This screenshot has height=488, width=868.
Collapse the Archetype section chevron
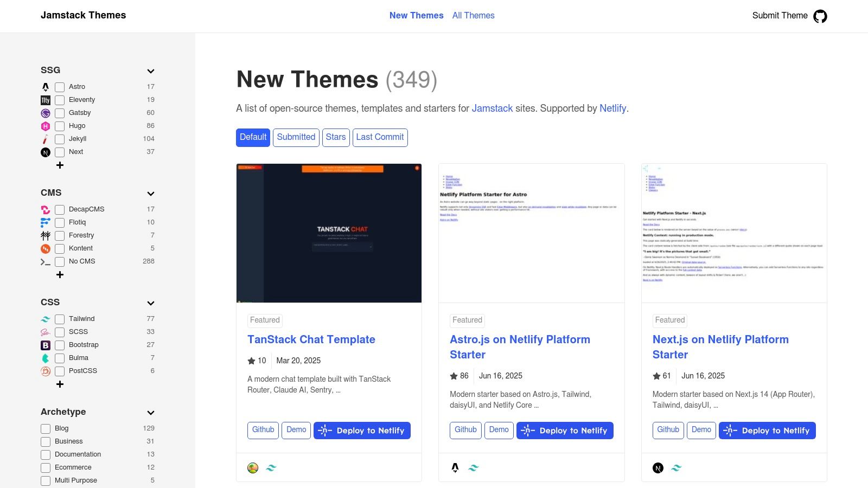coord(150,412)
